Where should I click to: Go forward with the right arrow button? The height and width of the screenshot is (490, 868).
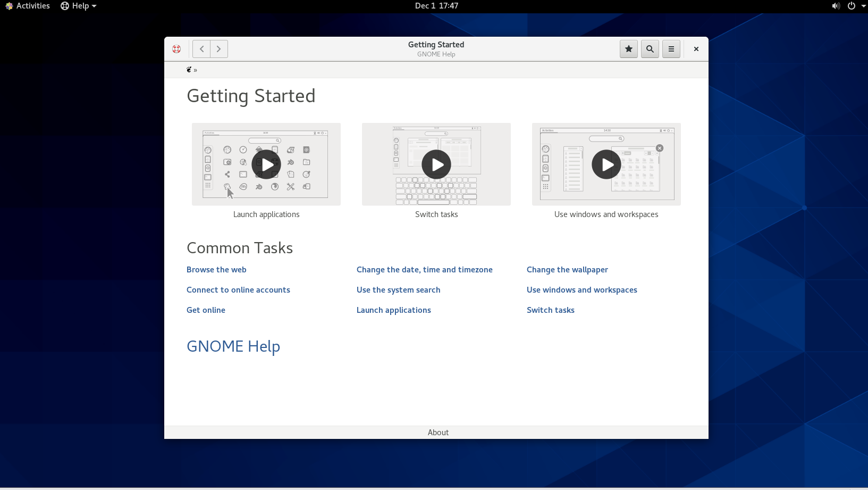[x=218, y=49]
